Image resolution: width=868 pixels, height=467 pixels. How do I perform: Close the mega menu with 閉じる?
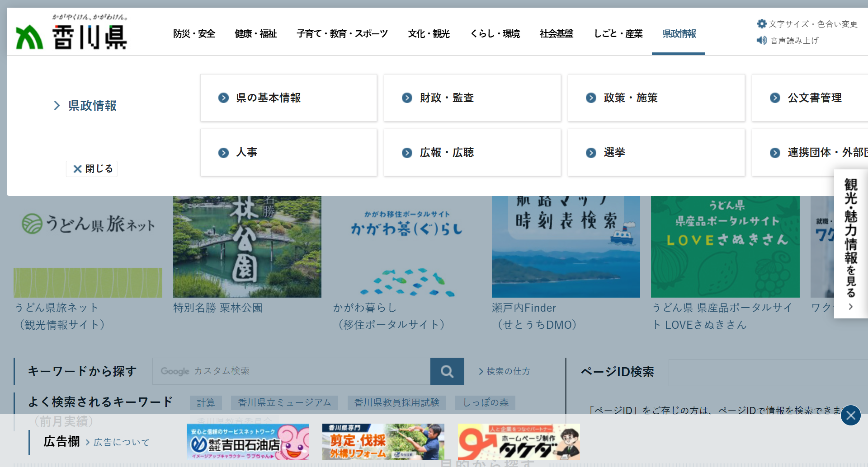92,169
